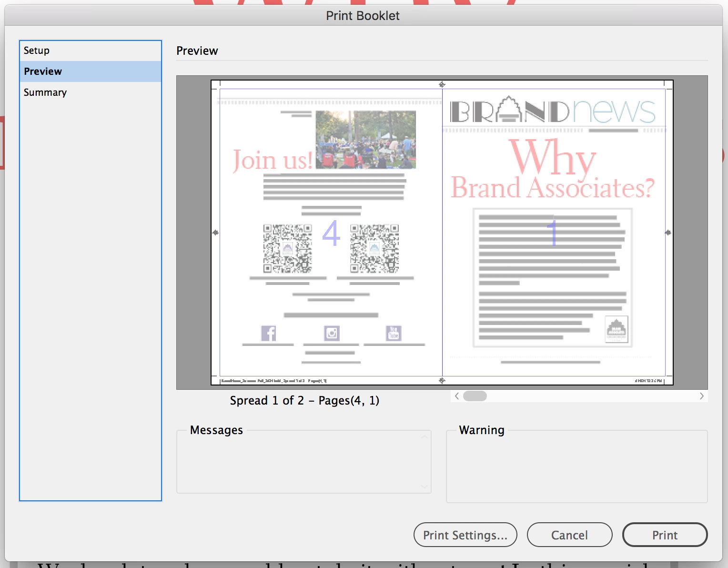Image resolution: width=728 pixels, height=568 pixels.
Task: Click the Print Booklet title bar
Action: tap(364, 16)
